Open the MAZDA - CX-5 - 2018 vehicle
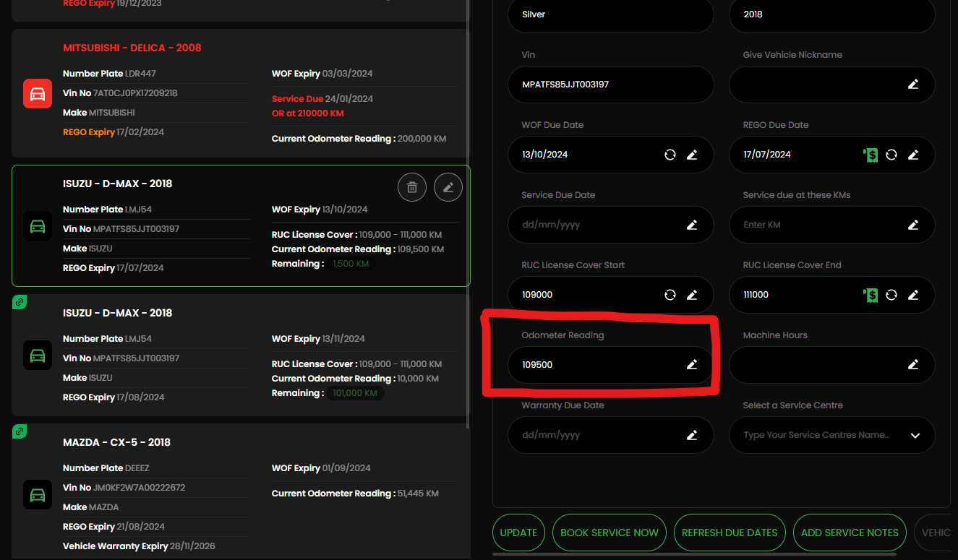 (x=117, y=442)
